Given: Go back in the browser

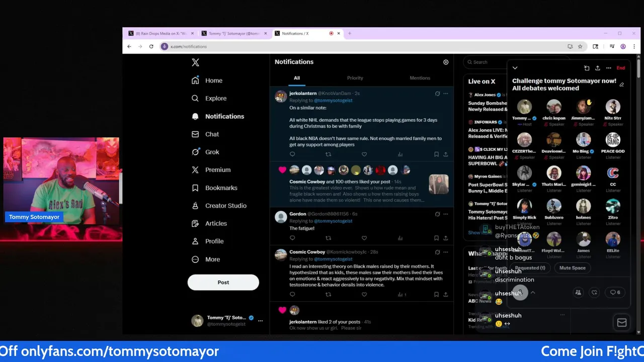Looking at the screenshot, I should coord(129,46).
